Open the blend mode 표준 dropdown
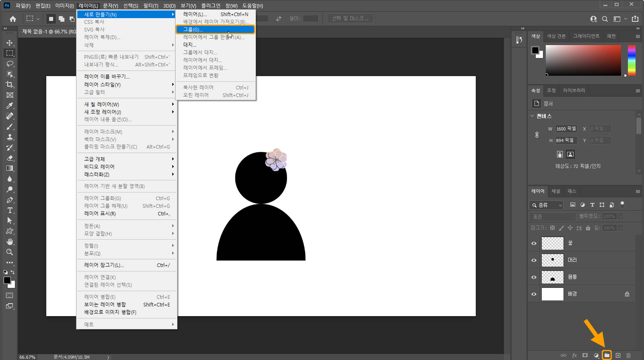The width and height of the screenshot is (644, 360). click(x=553, y=216)
